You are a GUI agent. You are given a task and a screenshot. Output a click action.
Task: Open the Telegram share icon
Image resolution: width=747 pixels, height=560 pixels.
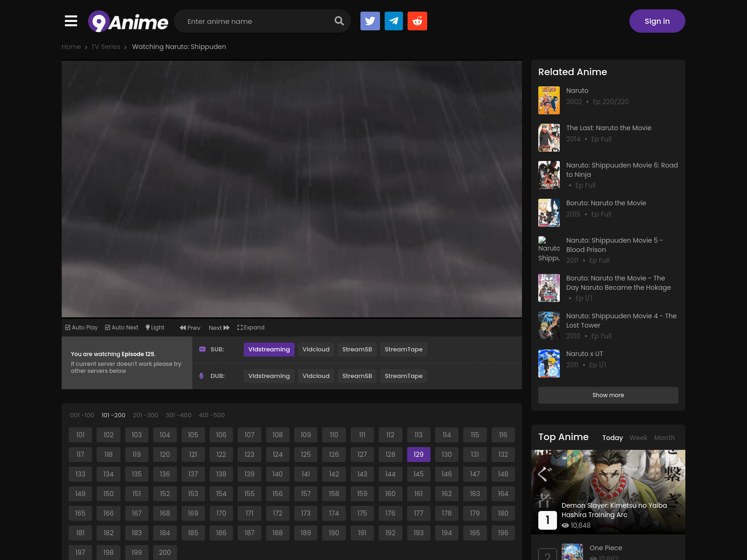[x=394, y=21]
